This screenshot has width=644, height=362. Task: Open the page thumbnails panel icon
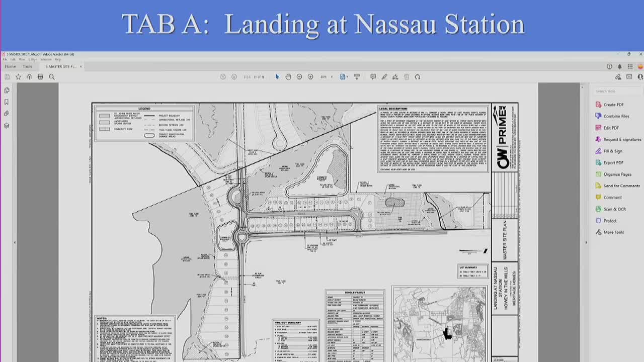click(x=7, y=90)
